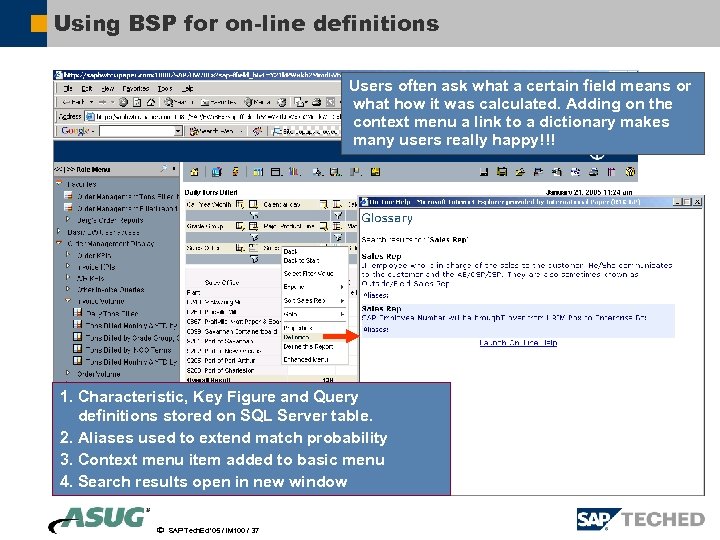Open the Help menu in Internet Explorer

coord(188,88)
